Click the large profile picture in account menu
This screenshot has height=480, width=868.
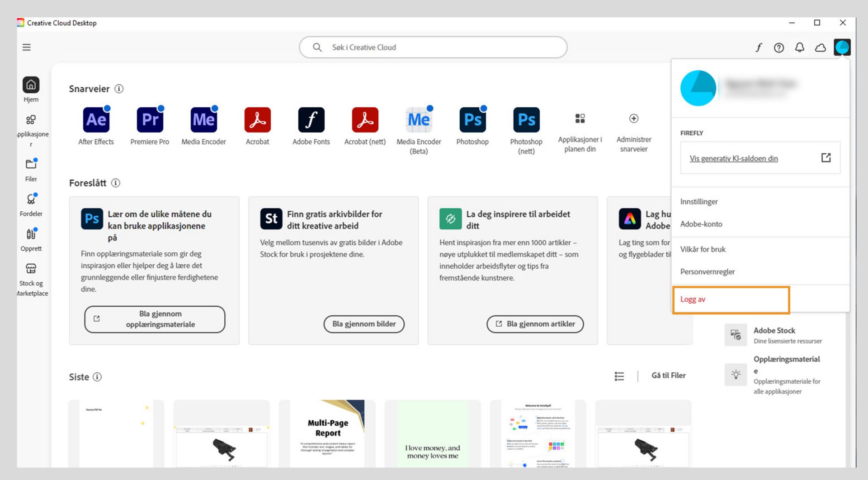[x=698, y=88]
